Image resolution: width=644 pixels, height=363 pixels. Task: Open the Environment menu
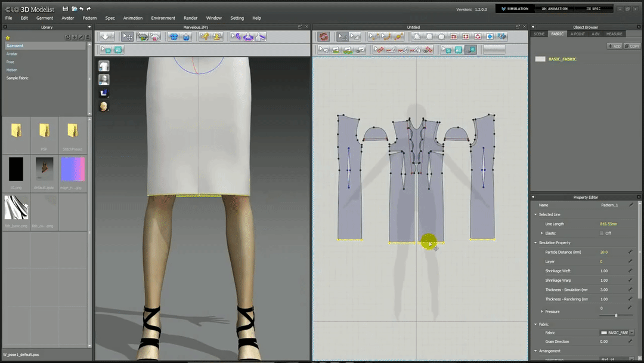(163, 18)
